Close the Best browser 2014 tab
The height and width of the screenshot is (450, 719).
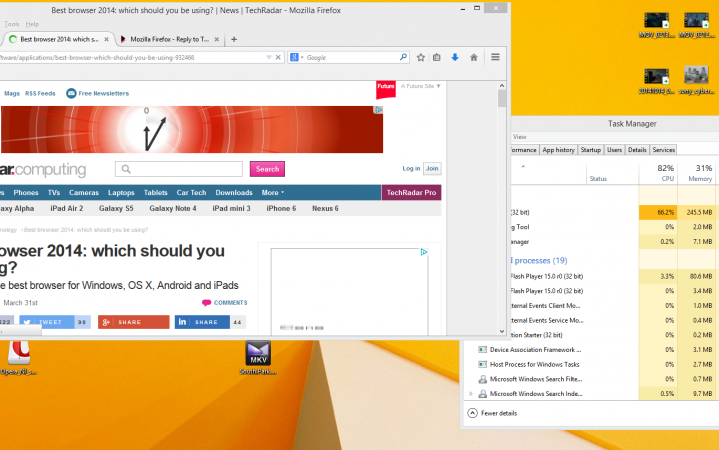[106, 39]
